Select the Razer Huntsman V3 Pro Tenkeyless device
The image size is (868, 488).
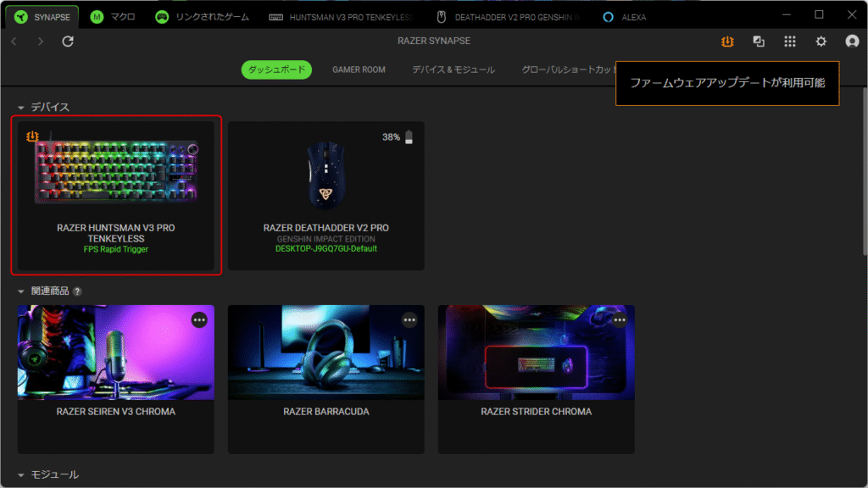116,195
